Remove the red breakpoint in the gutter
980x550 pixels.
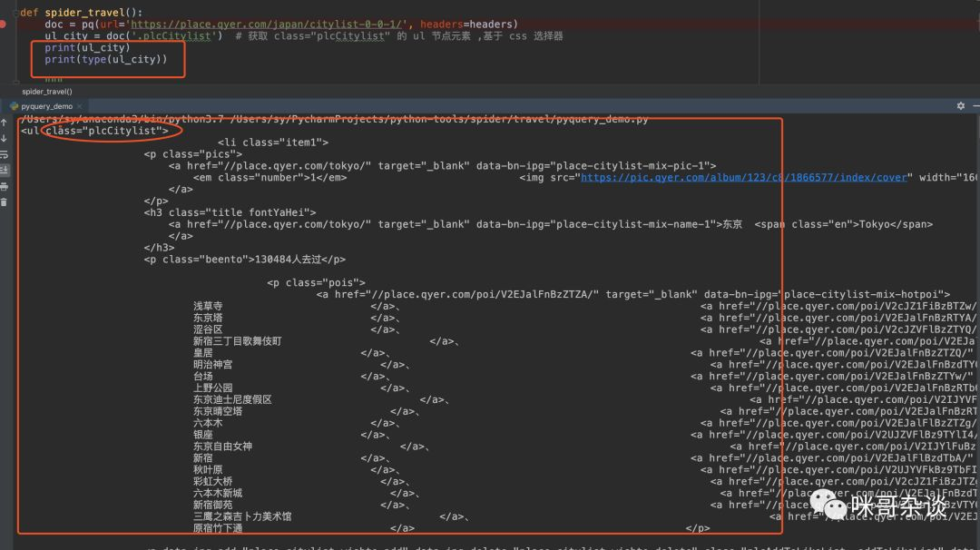pyautogui.click(x=3, y=25)
